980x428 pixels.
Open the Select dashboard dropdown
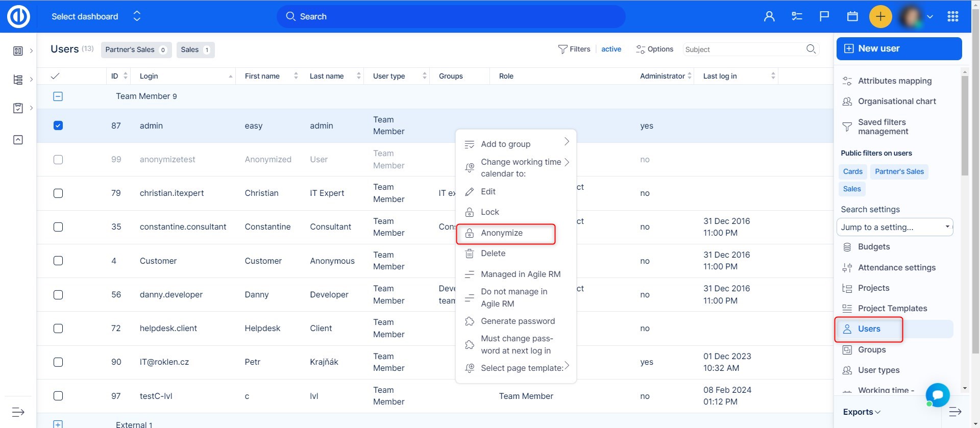[x=96, y=16]
